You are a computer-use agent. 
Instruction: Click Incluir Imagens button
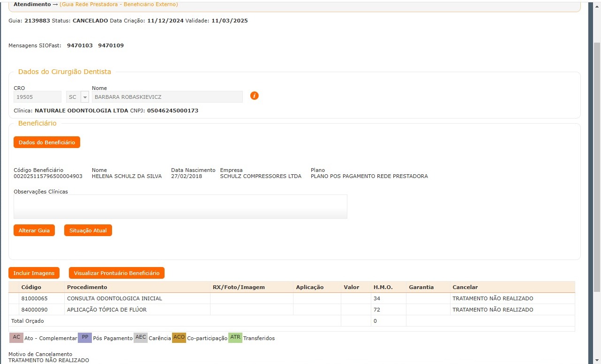point(34,273)
